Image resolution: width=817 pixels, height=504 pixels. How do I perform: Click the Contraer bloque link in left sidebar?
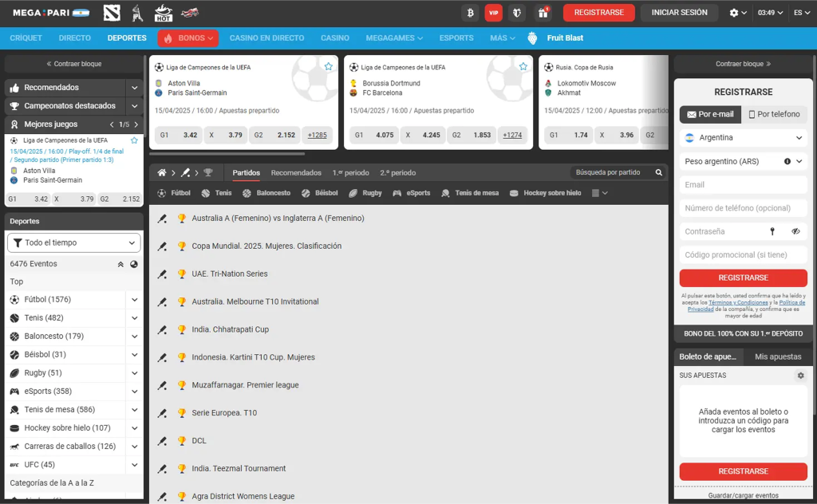coord(74,64)
